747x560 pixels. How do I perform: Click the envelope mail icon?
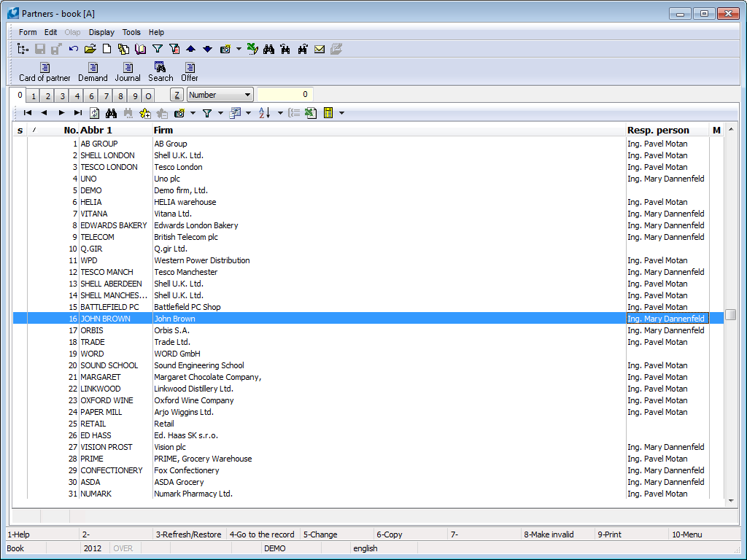click(320, 49)
